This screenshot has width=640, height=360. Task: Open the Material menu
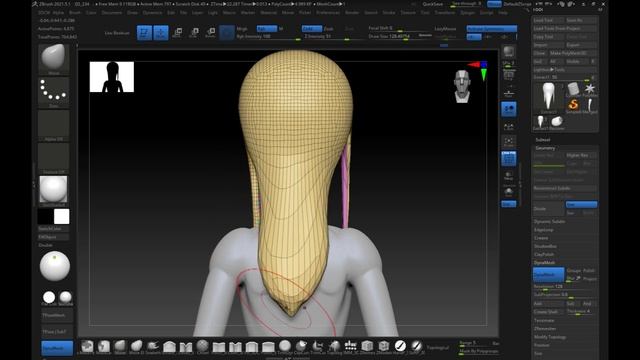(x=268, y=13)
